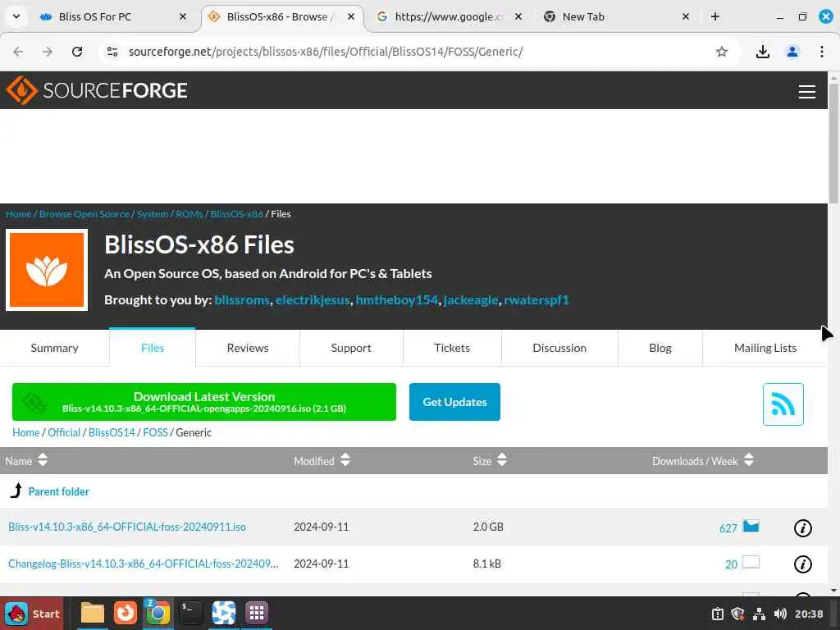
Task: Click Download Latest Version button
Action: click(204, 402)
